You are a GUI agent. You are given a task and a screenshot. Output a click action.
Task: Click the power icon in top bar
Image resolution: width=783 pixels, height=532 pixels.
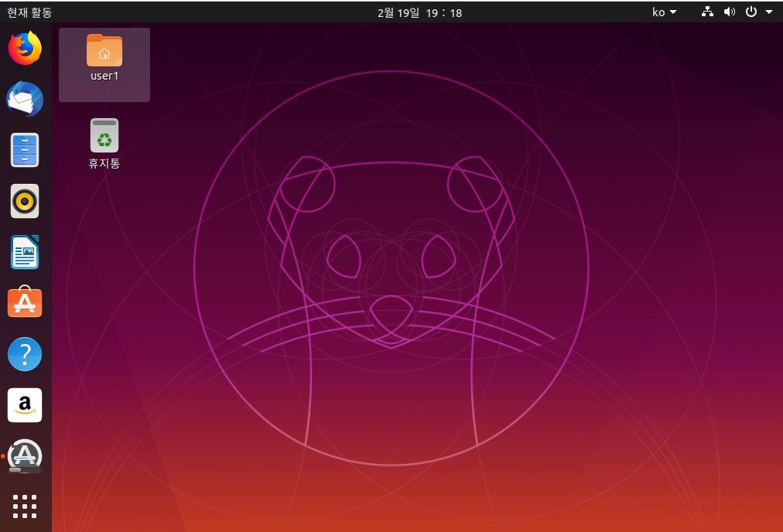[751, 12]
